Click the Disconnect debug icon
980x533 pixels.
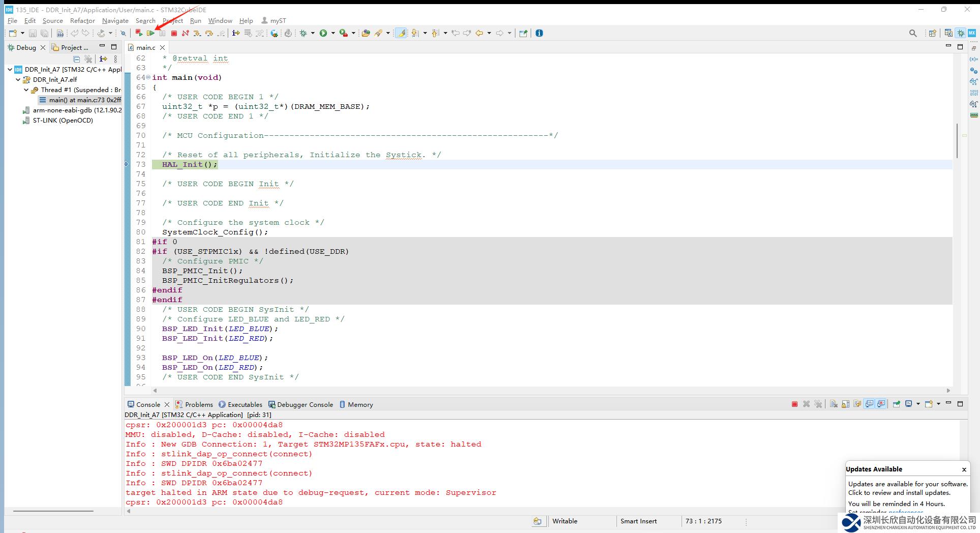point(186,33)
